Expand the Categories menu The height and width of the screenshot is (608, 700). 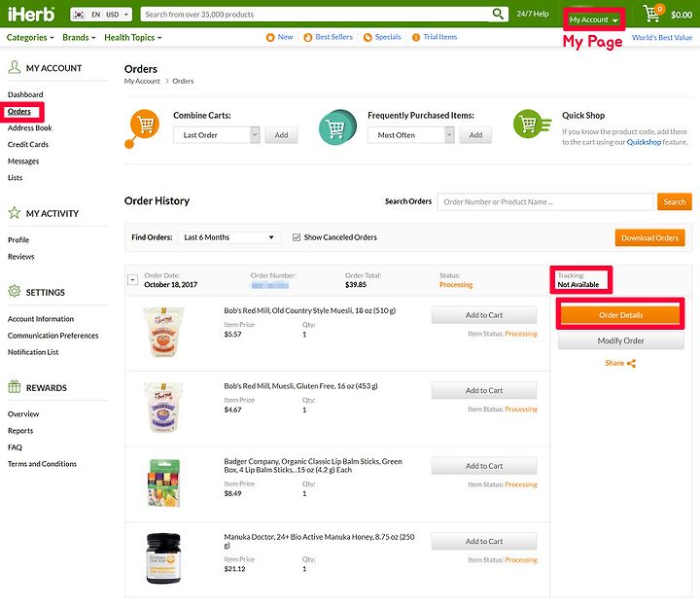click(x=30, y=38)
